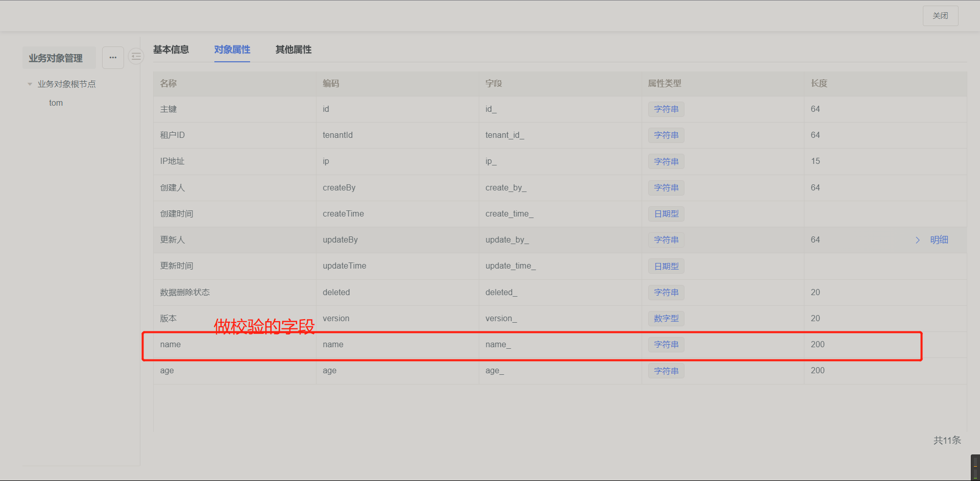Click the 日期型 tag in 创建时间 row
The image size is (980, 481).
coord(666,214)
